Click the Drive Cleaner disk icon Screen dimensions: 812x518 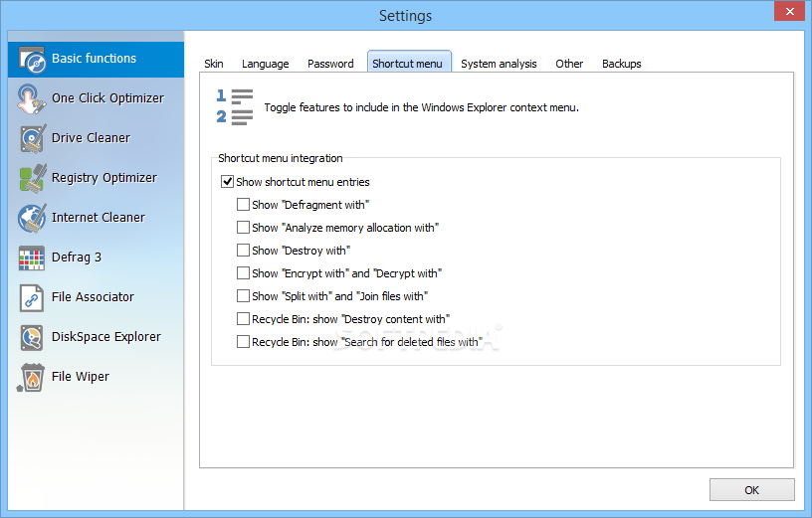point(33,138)
